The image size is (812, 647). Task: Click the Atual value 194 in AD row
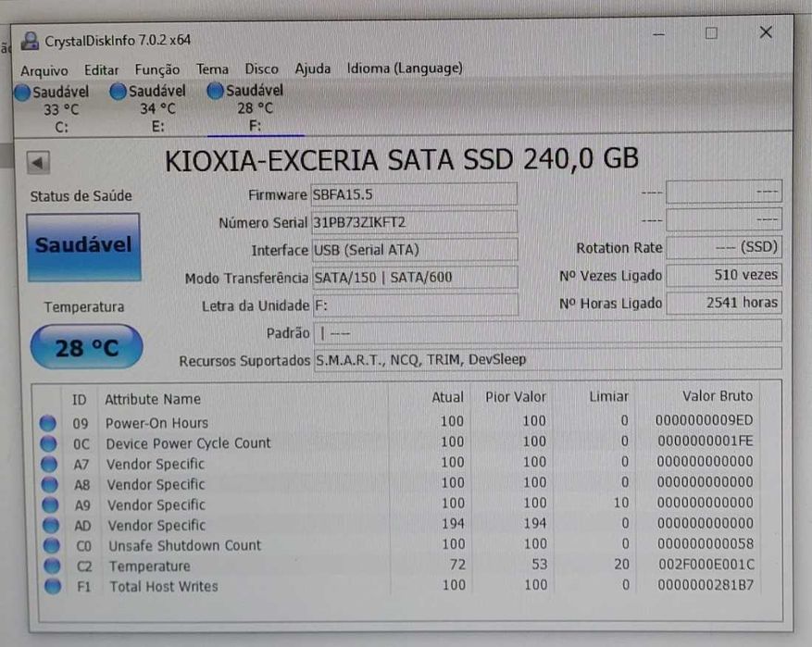pyautogui.click(x=453, y=523)
